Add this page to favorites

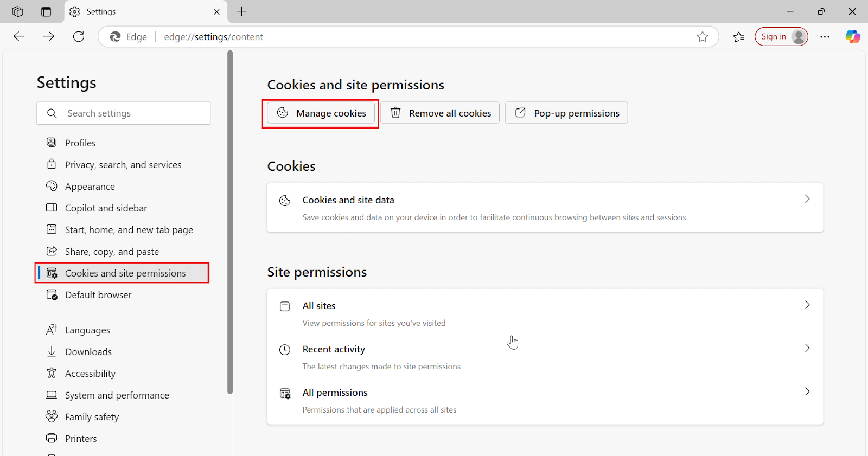click(x=703, y=36)
